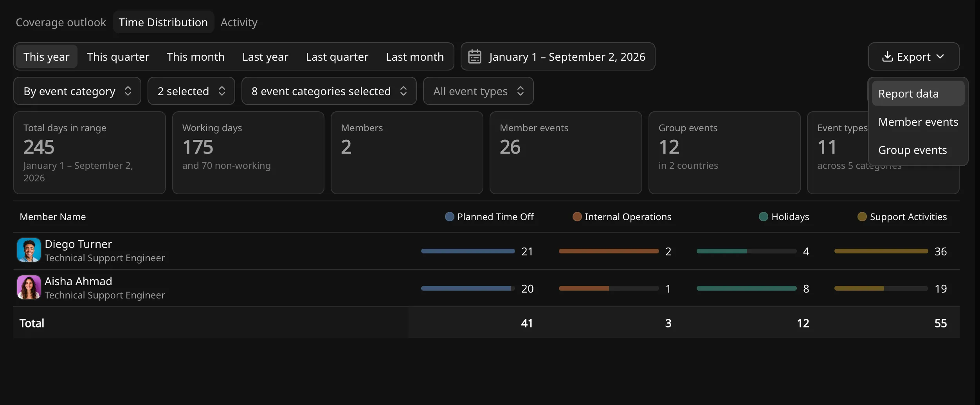This screenshot has width=980, height=405.
Task: Click Diego Turner's avatar photo
Action: pos(29,250)
